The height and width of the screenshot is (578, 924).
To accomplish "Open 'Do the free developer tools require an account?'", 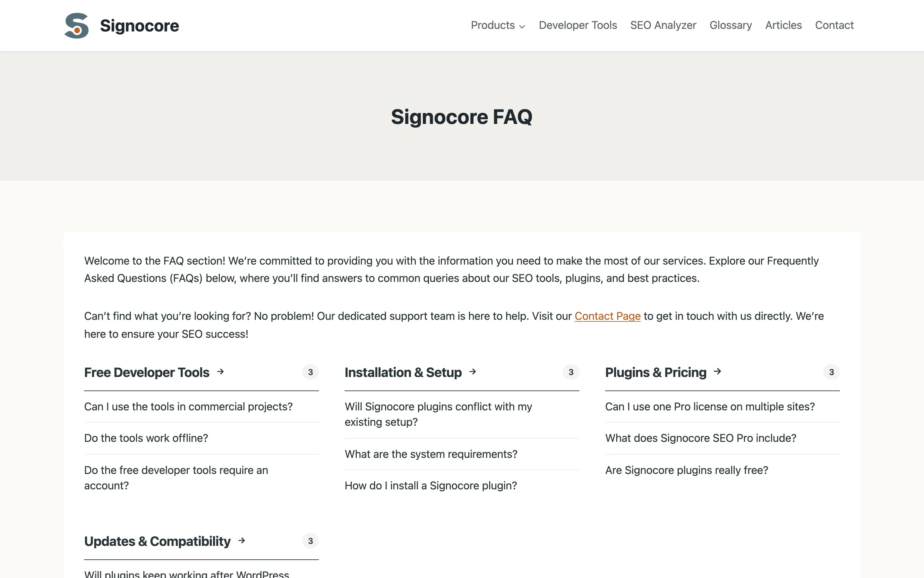I will pyautogui.click(x=176, y=478).
